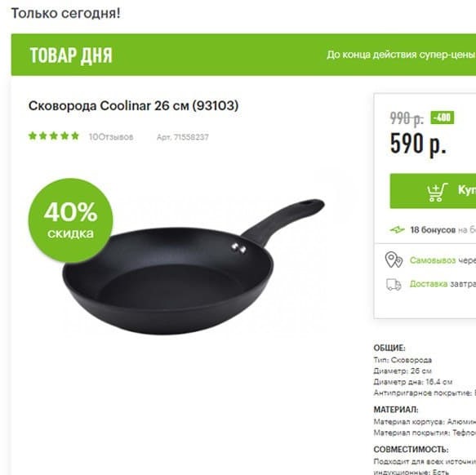The width and height of the screenshot is (476, 475).
Task: Click the 40% скидка round badge
Action: click(x=70, y=220)
